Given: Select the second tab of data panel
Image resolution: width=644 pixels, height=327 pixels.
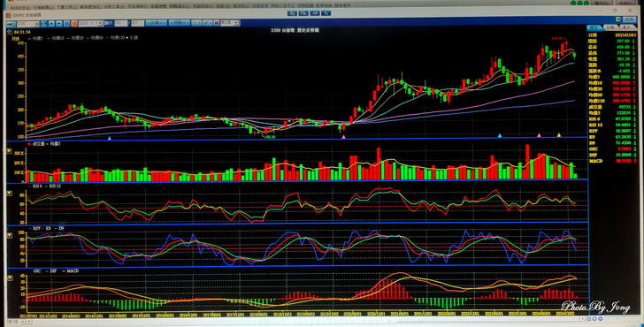Looking at the screenshot, I should 609,27.
